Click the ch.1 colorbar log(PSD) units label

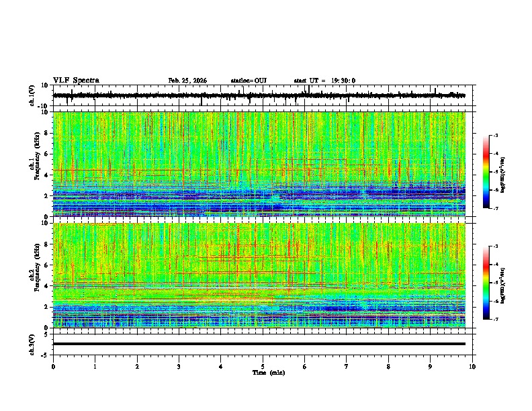[x=503, y=175]
